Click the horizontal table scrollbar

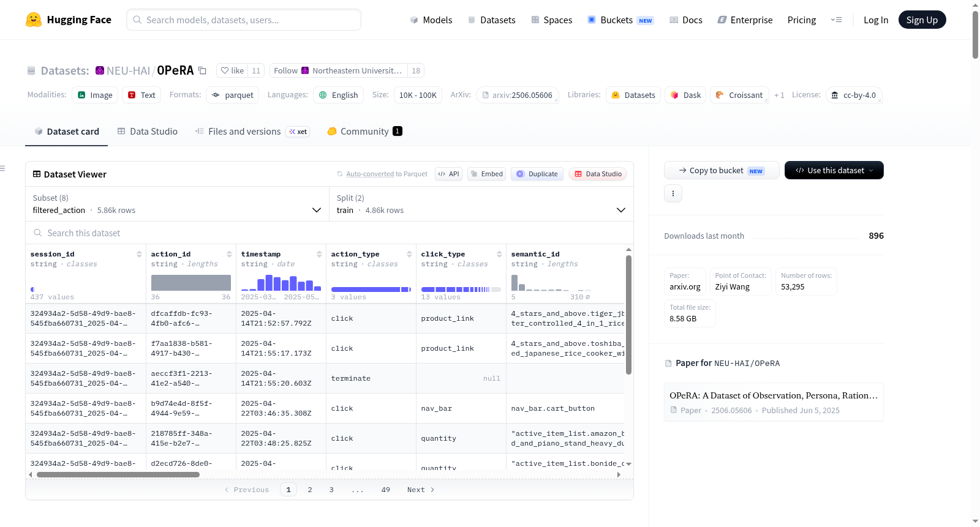pyautogui.click(x=118, y=474)
